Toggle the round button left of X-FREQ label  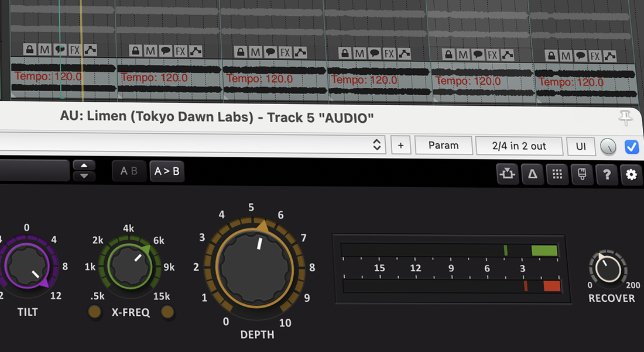(95, 312)
